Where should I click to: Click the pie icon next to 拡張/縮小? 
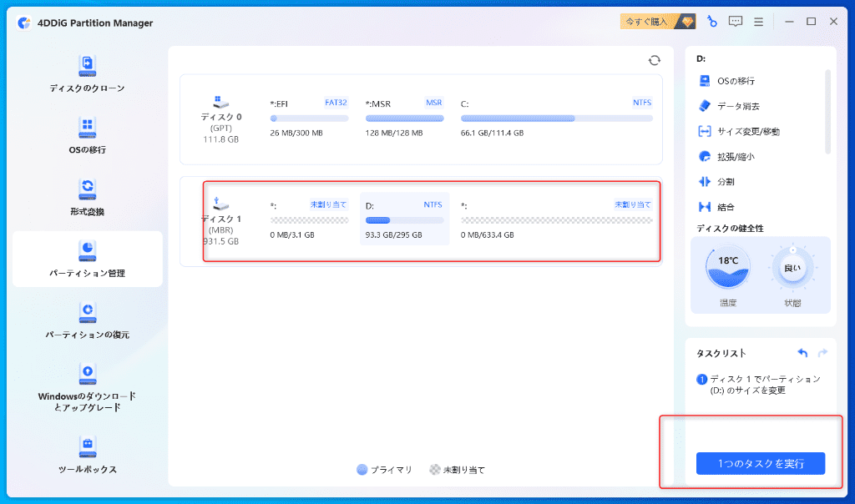point(705,156)
